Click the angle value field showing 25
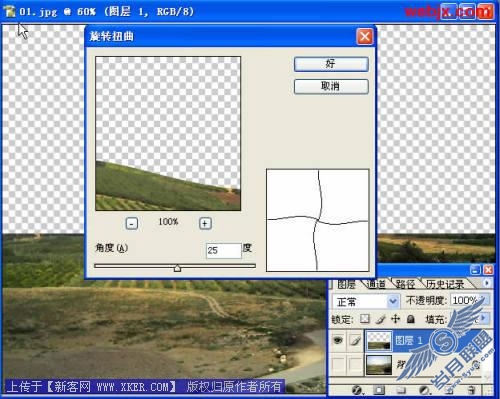 224,250
